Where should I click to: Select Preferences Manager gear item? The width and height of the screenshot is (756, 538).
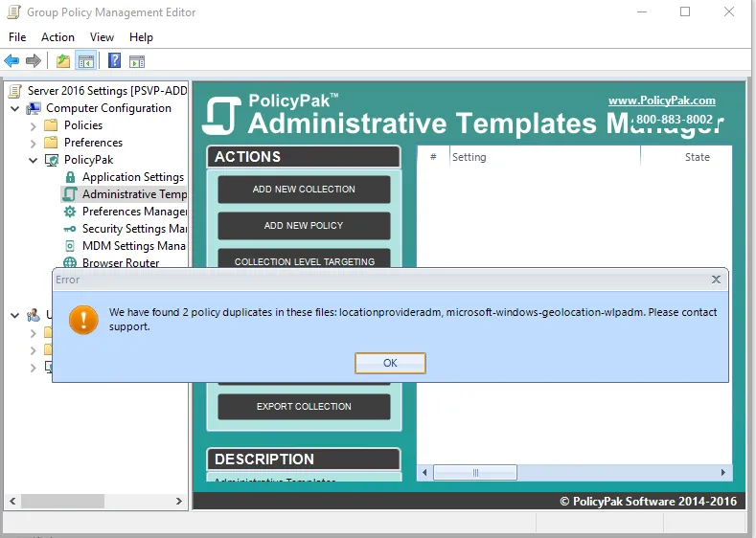pos(134,212)
